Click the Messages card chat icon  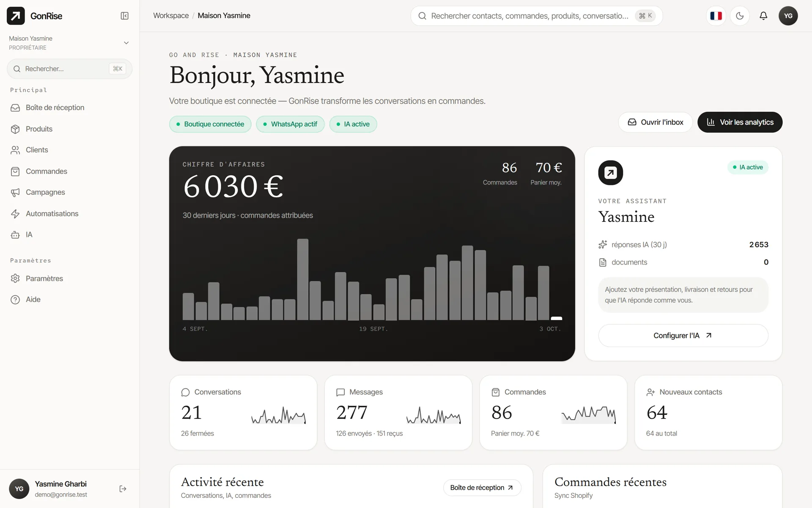point(340,392)
